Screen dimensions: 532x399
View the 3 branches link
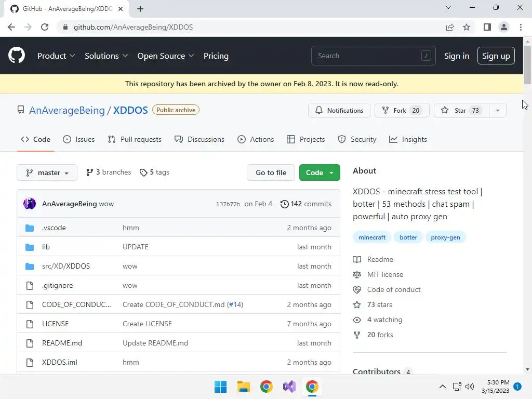[109, 172]
